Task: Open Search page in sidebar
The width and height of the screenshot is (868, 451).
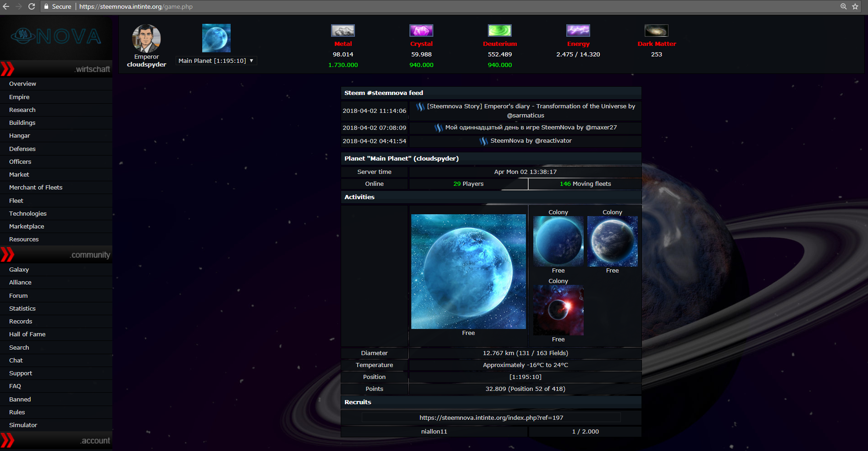Action: (x=19, y=347)
